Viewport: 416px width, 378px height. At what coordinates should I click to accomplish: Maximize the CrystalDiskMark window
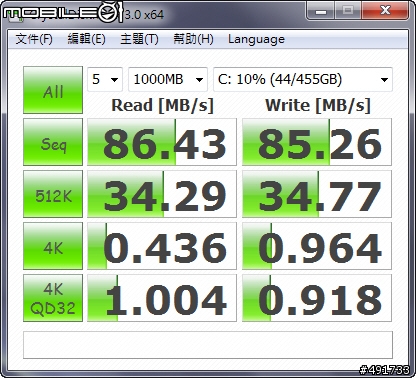tap(348, 11)
